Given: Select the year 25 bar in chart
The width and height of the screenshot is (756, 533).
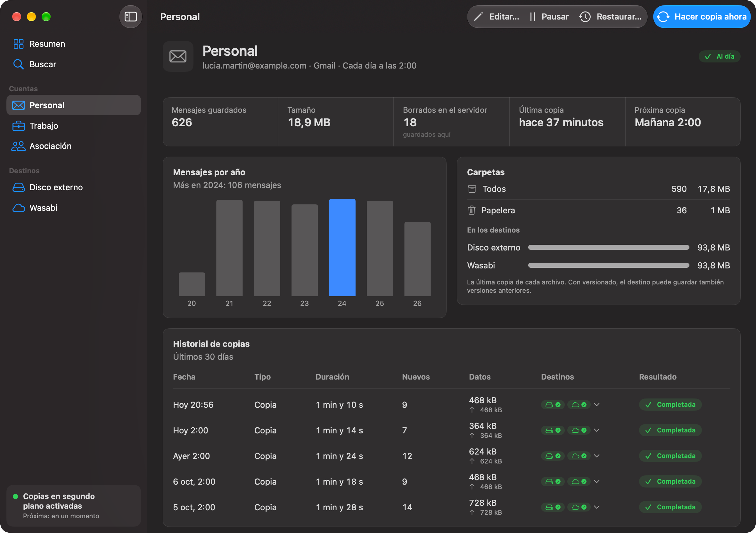Looking at the screenshot, I should (380, 248).
